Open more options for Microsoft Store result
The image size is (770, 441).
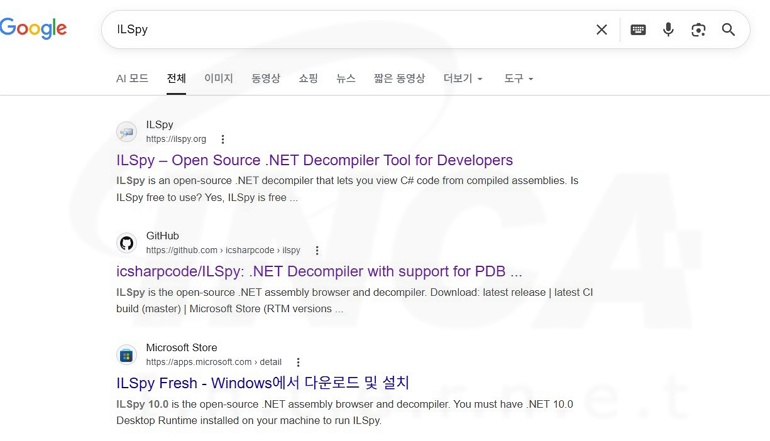click(x=298, y=362)
